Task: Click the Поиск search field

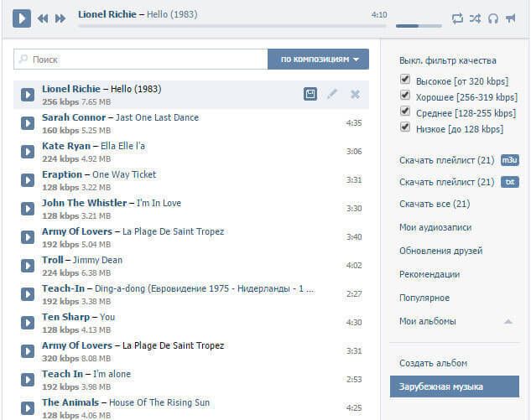Action: [x=141, y=60]
